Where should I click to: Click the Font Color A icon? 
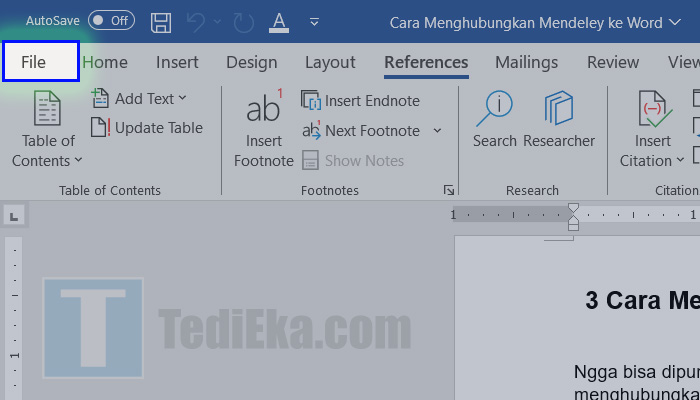point(279,22)
